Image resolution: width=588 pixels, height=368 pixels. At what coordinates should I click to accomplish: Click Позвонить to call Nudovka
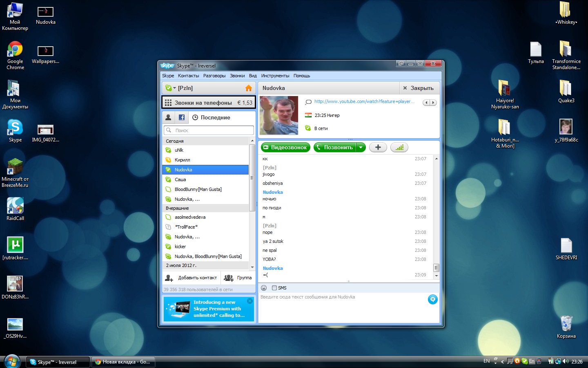click(x=335, y=148)
